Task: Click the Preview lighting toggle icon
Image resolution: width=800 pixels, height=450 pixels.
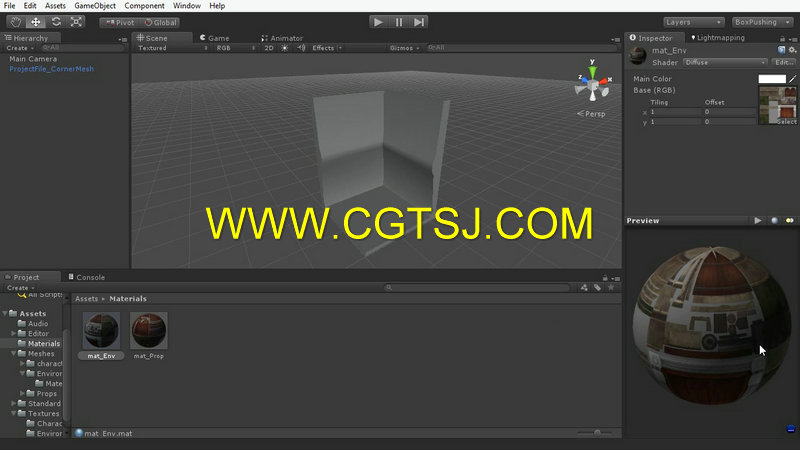Action: (790, 220)
